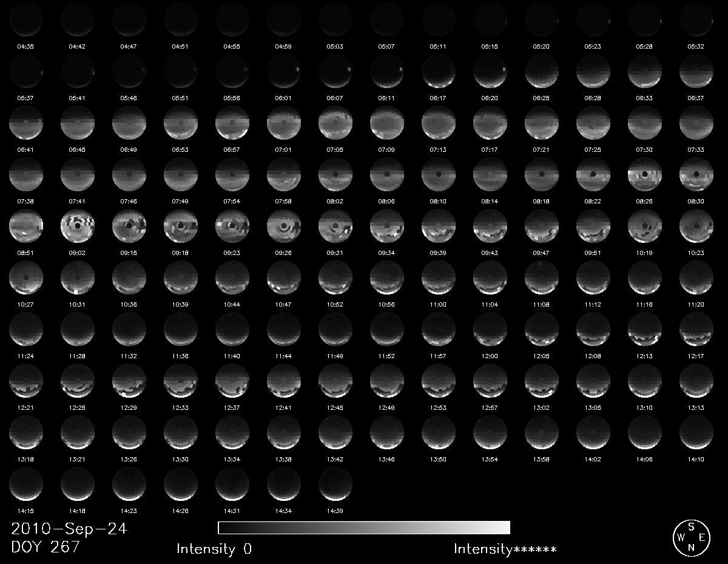
Task: Open the sky image above 09:31
Action: coord(335,226)
